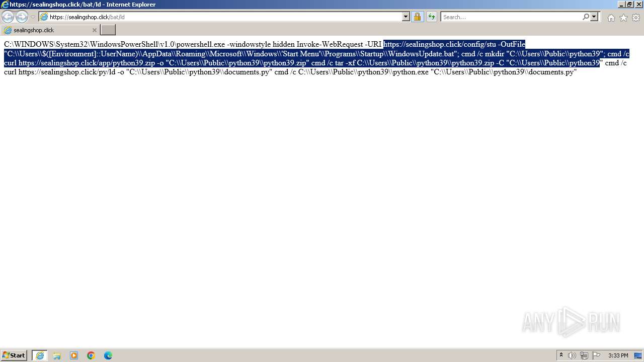Open a new tab button
Image resolution: width=644 pixels, height=362 pixels.
coord(108,30)
